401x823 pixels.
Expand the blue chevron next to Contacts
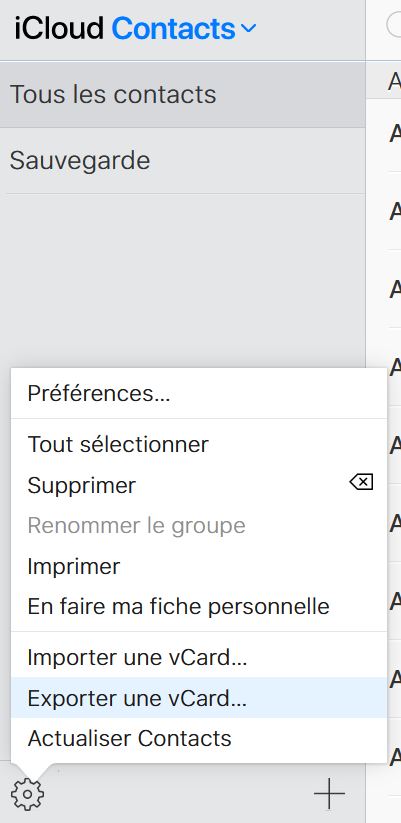tap(248, 28)
